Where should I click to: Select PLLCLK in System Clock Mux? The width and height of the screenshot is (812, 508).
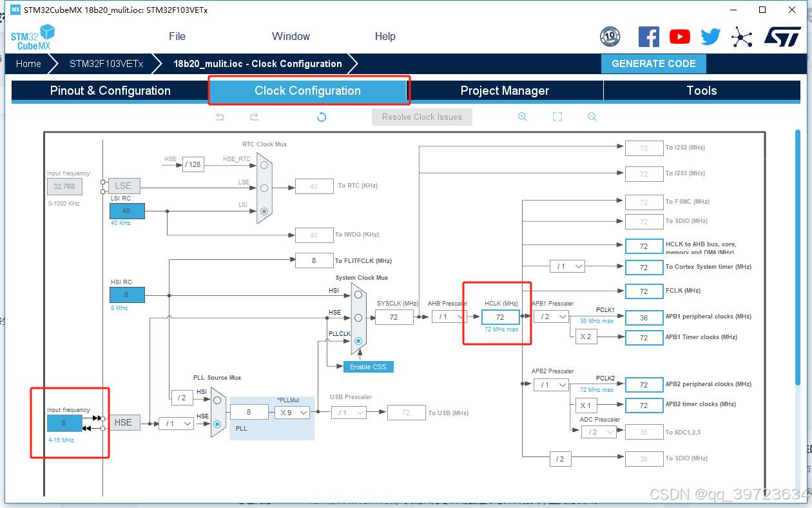[x=358, y=340]
